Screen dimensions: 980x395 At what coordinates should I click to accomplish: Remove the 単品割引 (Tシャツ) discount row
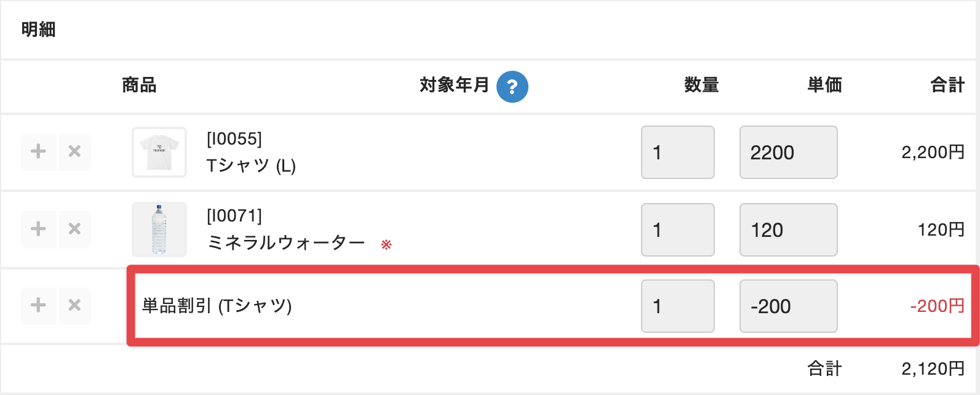(x=74, y=305)
